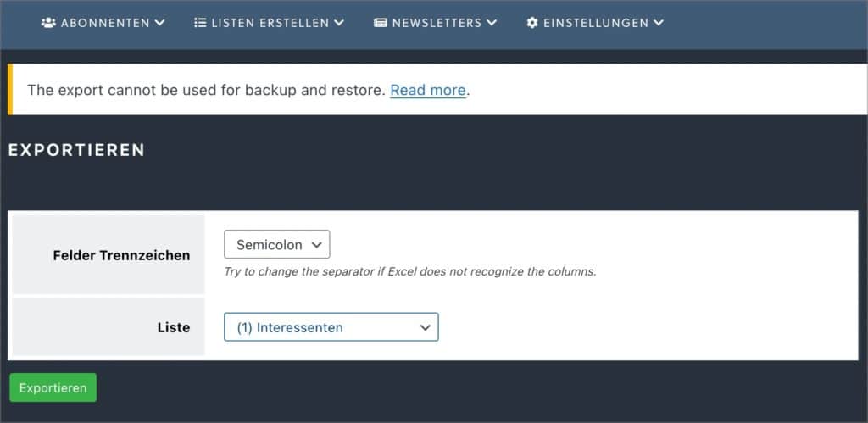
Task: Click the Abonnenten people icon
Action: coord(48,23)
